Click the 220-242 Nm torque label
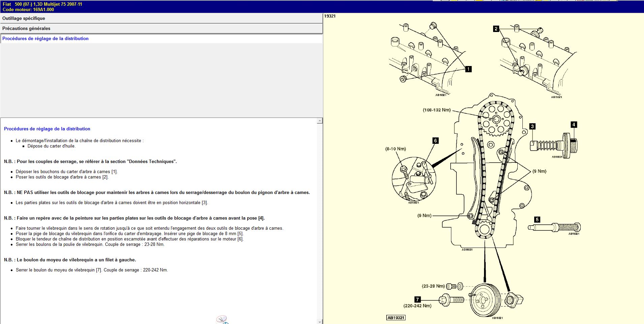Image resolution: width=644 pixels, height=324 pixels. pyautogui.click(x=417, y=306)
